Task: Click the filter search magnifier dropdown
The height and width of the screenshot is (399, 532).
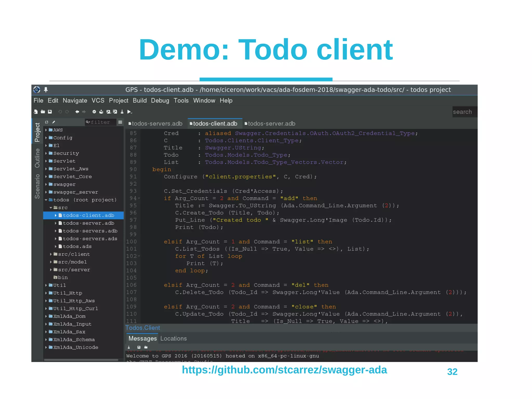Action: [x=88, y=122]
